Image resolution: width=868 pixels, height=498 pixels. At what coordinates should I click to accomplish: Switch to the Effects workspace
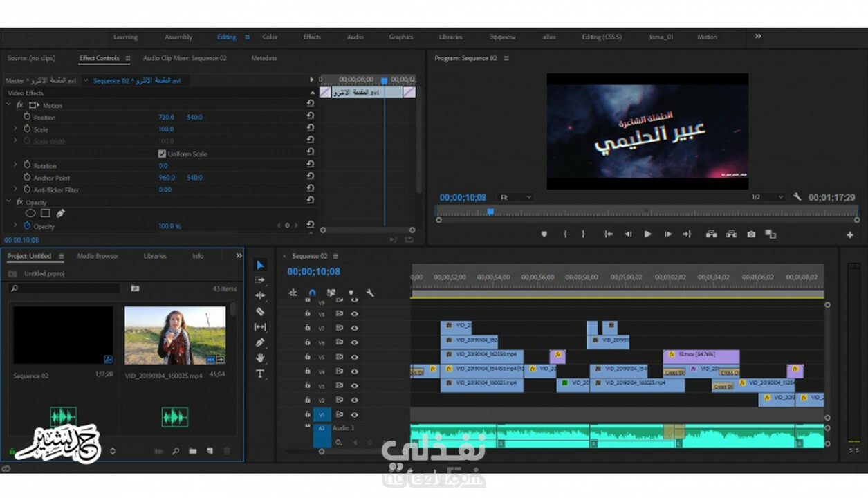tap(312, 37)
